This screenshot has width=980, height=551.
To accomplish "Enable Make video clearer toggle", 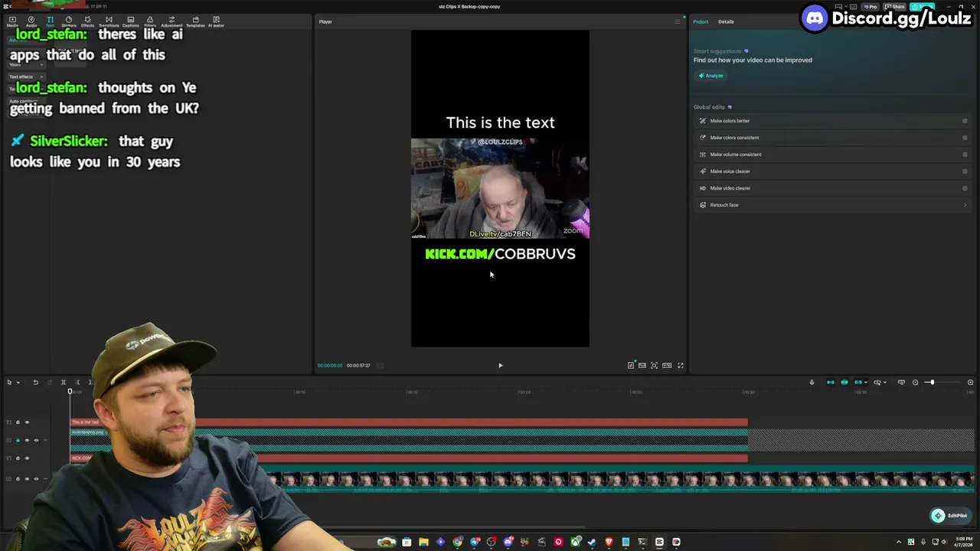I will pos(965,188).
